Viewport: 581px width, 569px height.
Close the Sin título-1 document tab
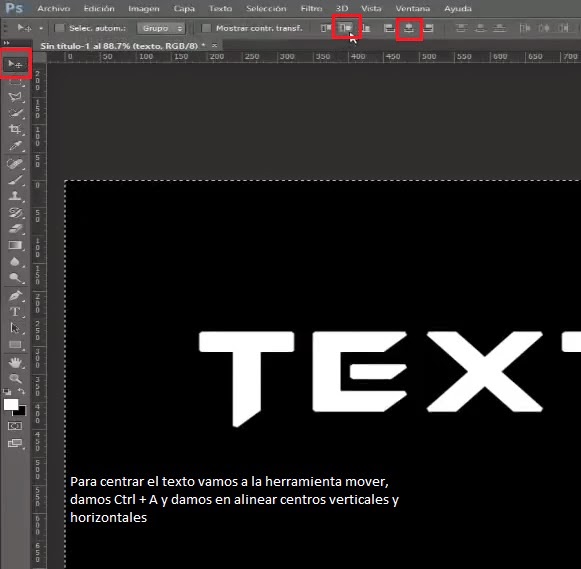[215, 46]
